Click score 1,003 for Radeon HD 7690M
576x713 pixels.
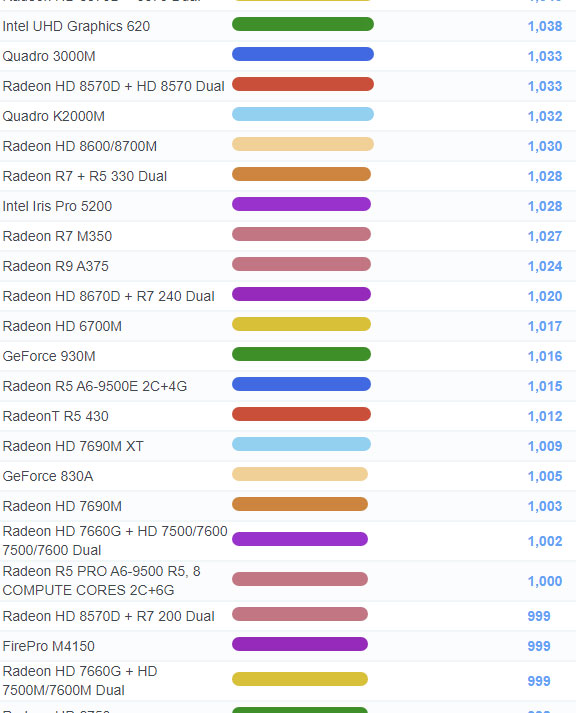pos(545,507)
